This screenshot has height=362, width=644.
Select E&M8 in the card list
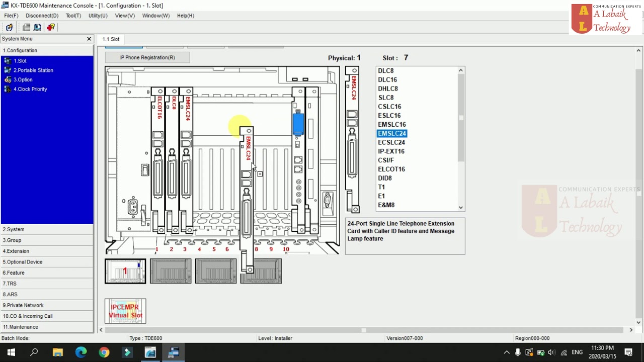click(386, 205)
